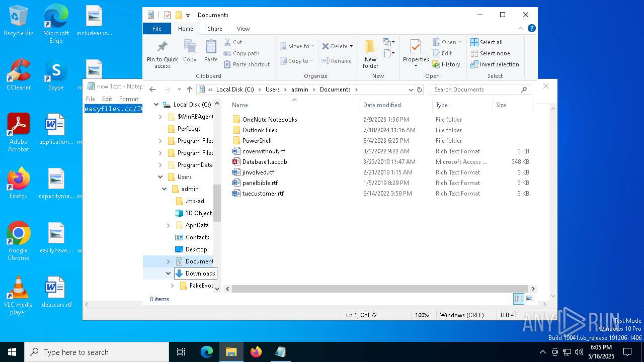Refresh the Documents folder view
644x362 pixels.
[x=420, y=89]
